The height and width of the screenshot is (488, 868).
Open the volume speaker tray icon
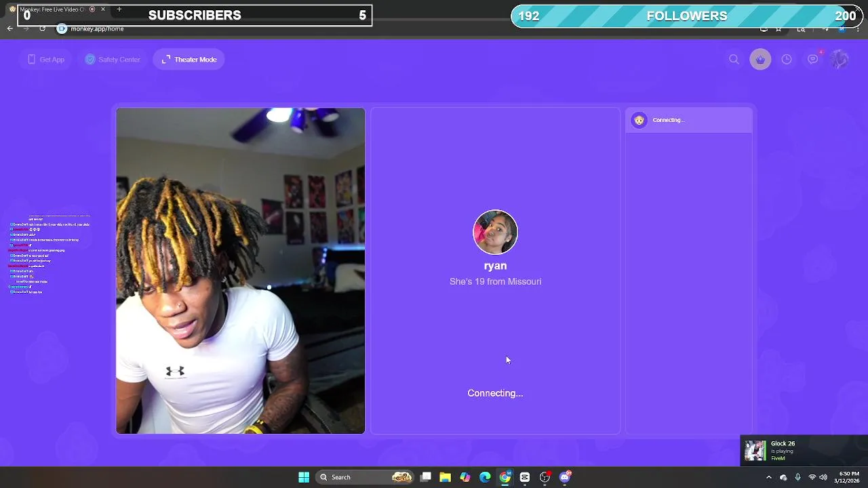pos(823,477)
